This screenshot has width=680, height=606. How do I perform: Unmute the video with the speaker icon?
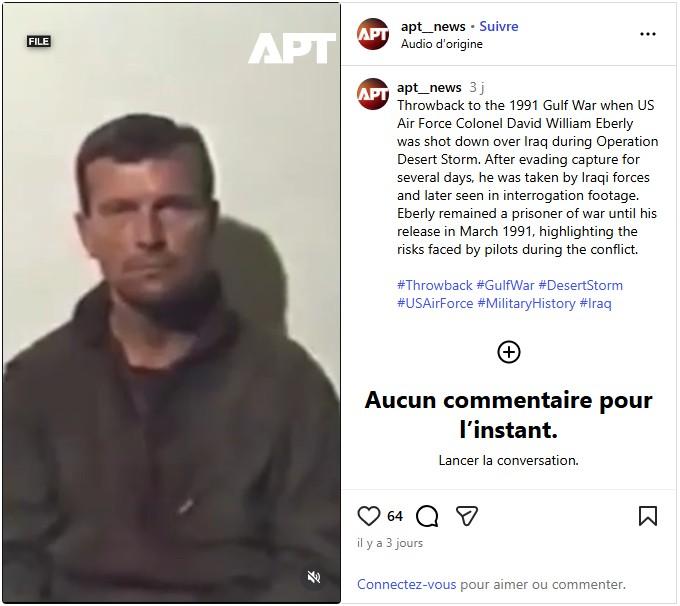pyautogui.click(x=314, y=577)
